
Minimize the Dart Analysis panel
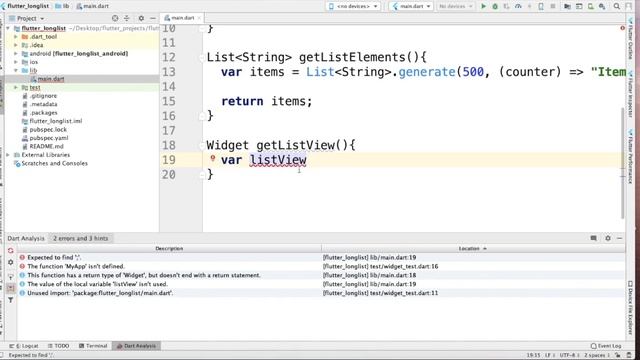620,238
